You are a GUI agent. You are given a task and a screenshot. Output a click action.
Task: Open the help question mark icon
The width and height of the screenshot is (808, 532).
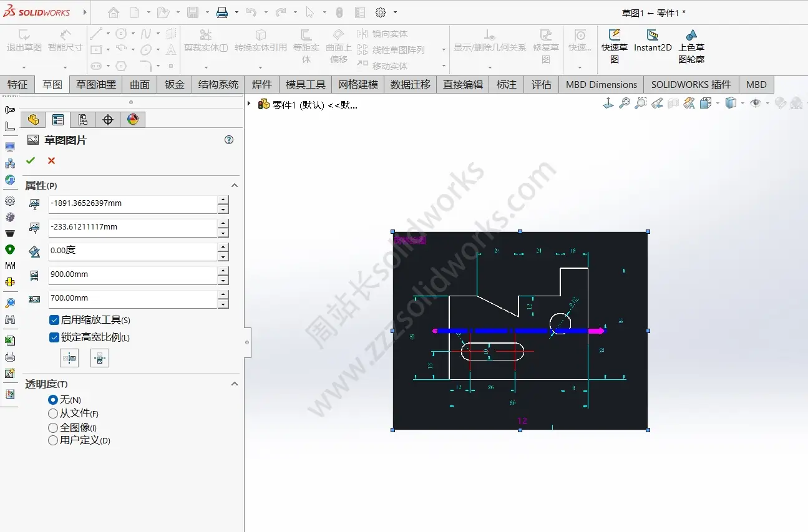click(x=229, y=140)
